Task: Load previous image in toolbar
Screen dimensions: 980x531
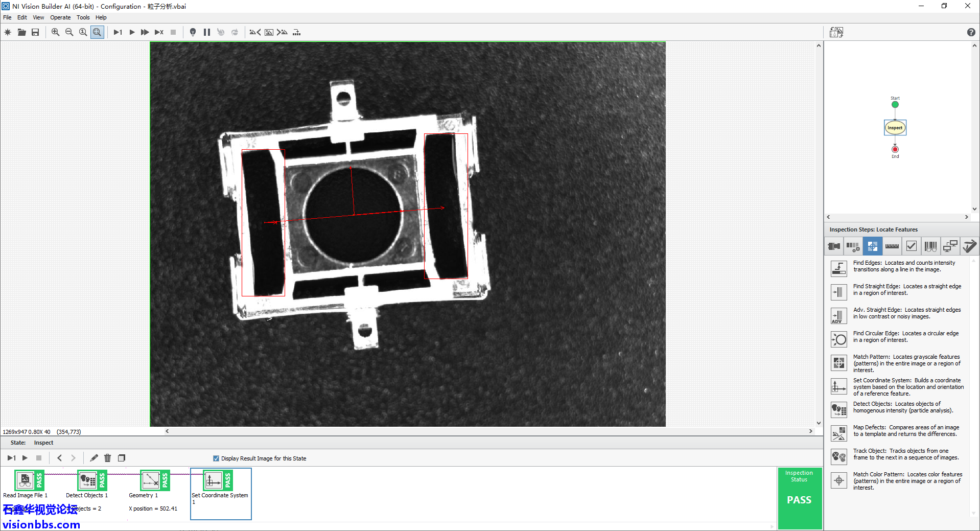Action: (255, 32)
